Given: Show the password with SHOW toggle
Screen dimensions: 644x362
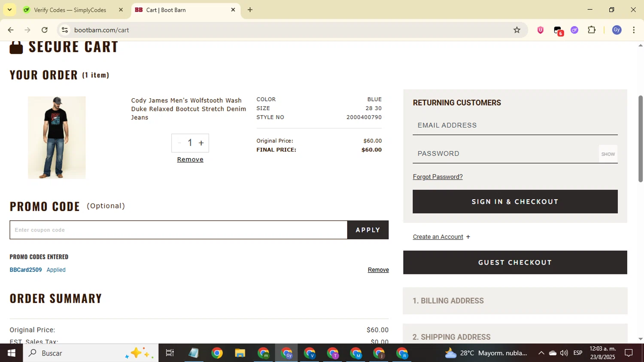Looking at the screenshot, I should 608,154.
